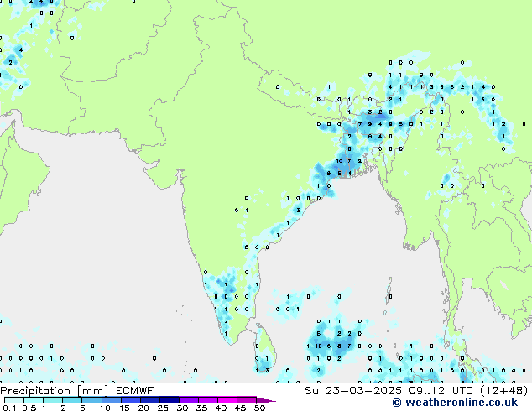Click the 45–50 mm magenta legend box

pos(247,400)
